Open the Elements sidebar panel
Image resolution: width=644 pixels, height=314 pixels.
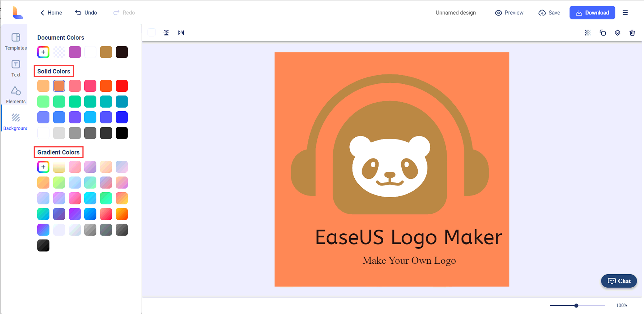click(x=16, y=95)
